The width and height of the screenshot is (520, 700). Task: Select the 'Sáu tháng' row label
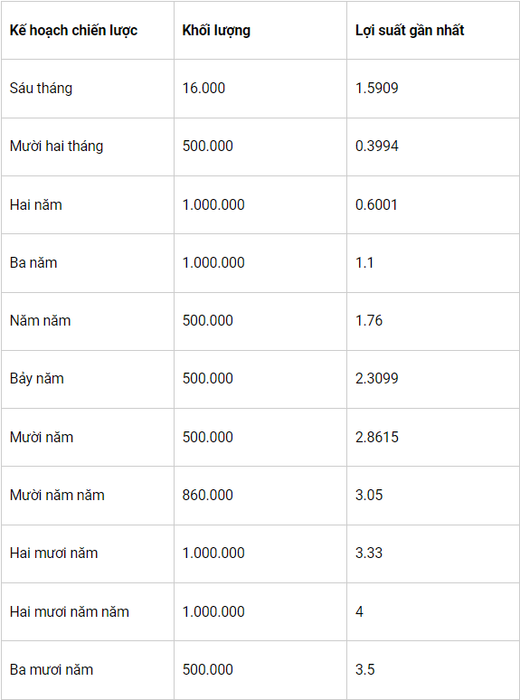coord(41,88)
